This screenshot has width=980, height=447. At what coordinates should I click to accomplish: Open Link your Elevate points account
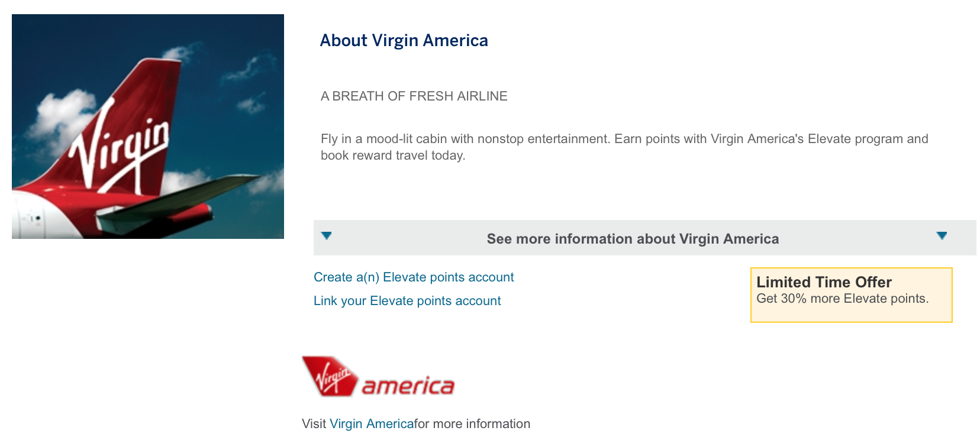tap(407, 301)
